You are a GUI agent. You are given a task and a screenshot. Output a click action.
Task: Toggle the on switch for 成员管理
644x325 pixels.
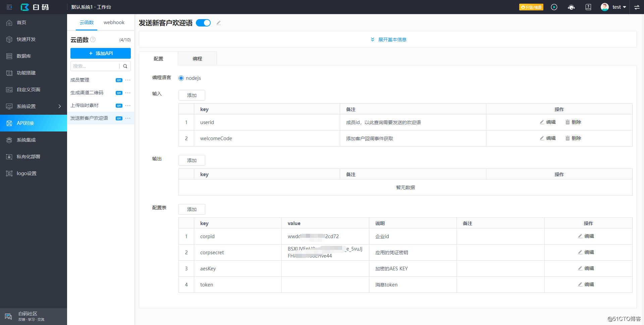tap(119, 80)
